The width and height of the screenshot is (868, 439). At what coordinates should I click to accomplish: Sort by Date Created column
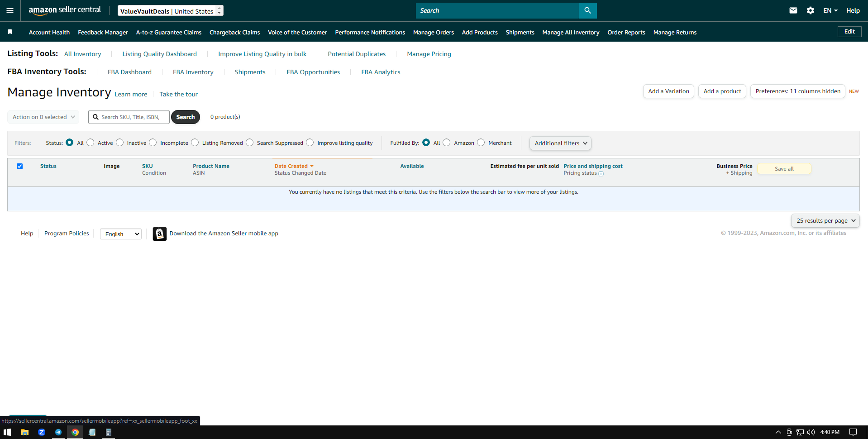coord(294,166)
